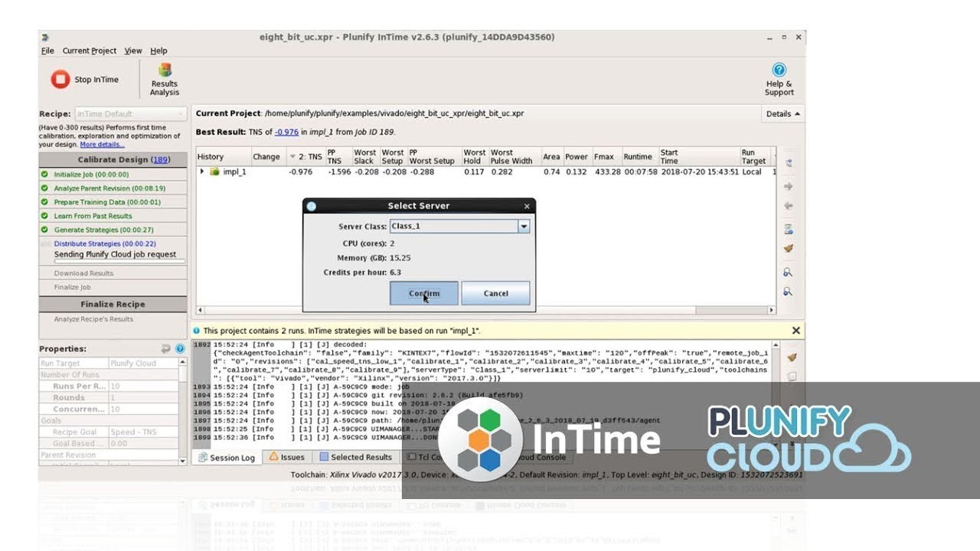
Task: Click the broom icon beside the results table
Action: coord(789,249)
